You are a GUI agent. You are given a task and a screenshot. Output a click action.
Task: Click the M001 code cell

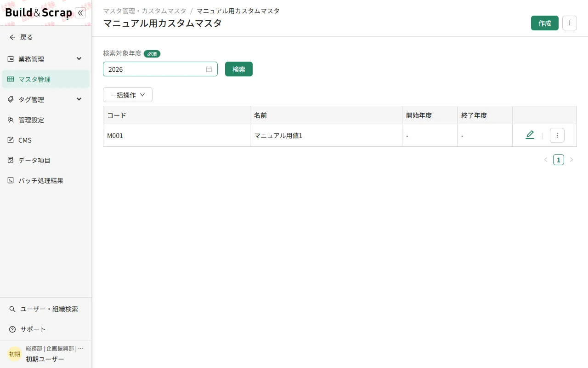[x=177, y=135]
